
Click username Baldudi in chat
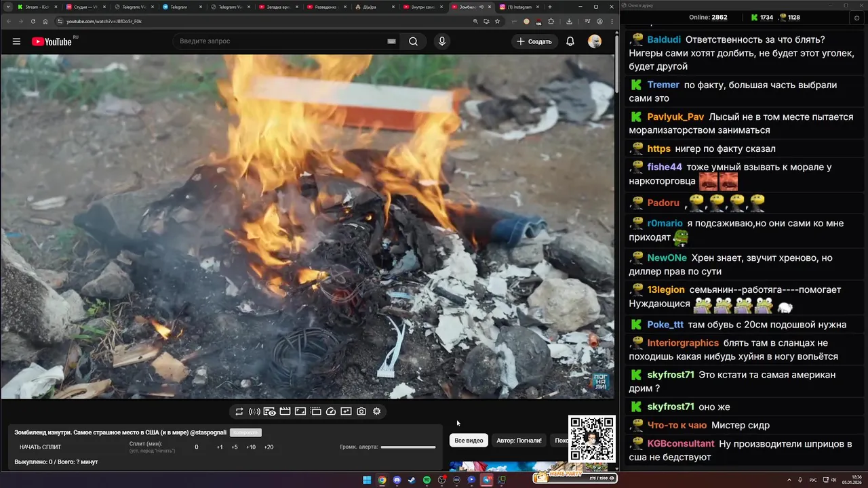pyautogui.click(x=664, y=39)
